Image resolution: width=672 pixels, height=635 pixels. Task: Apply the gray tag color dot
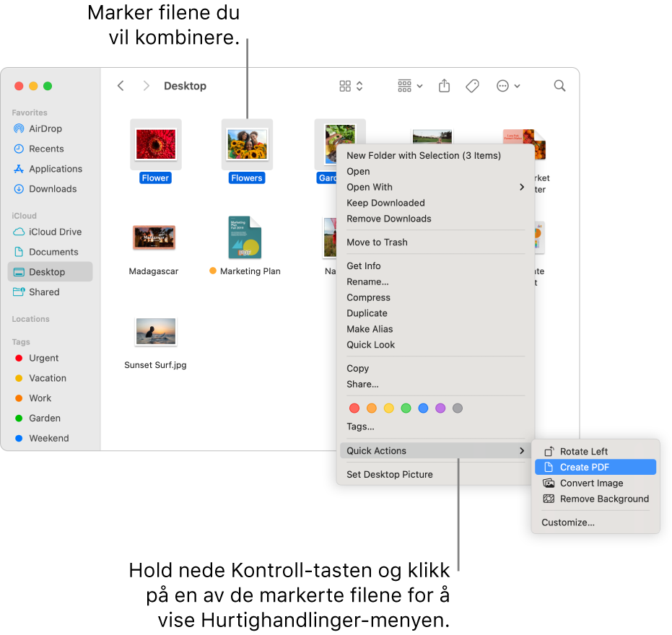coord(458,408)
